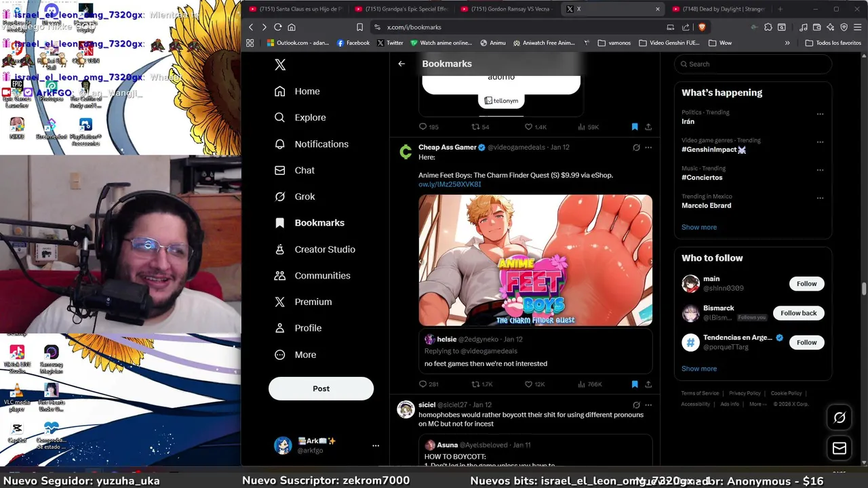Open more options for Marcelo Ebrard trend
Screen dimensions: 868x488
click(x=820, y=198)
